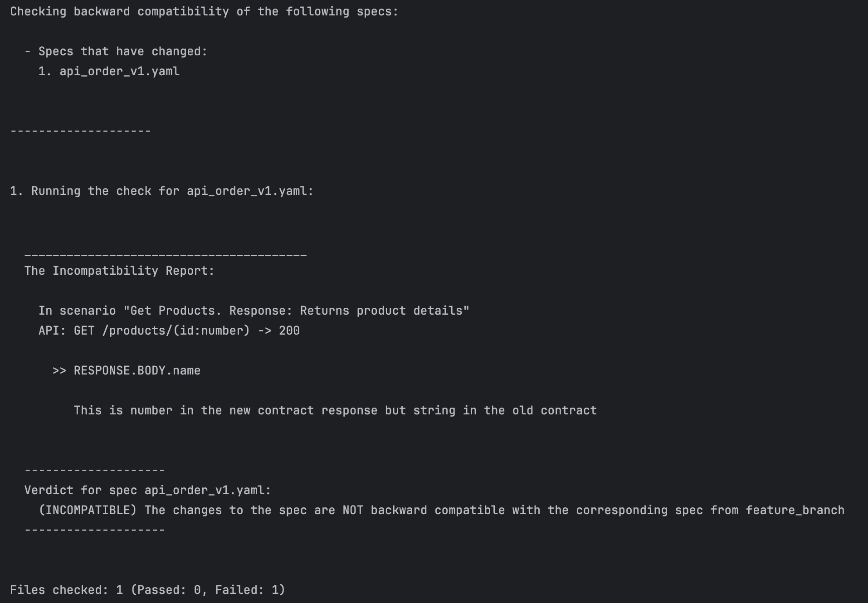
Task: Click api_order_v1.yaml in the changed specs list
Action: click(x=119, y=72)
